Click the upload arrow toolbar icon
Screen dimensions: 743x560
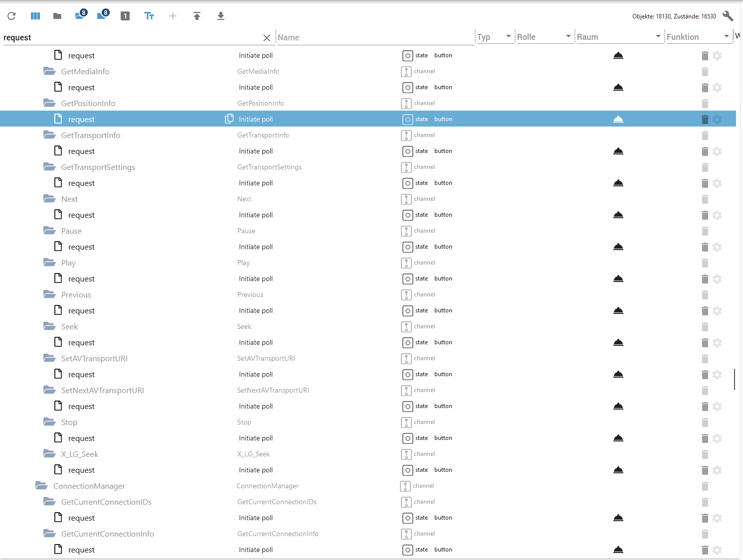click(x=197, y=16)
